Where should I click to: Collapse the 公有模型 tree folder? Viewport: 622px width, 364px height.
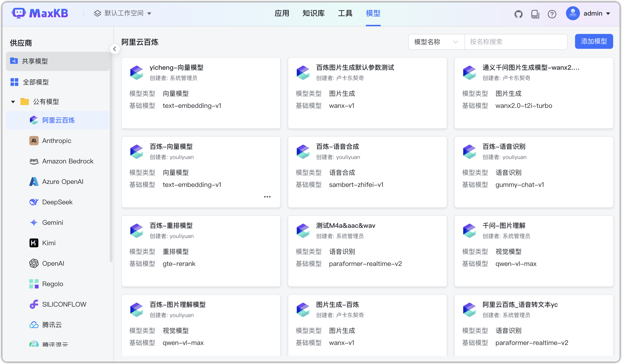pyautogui.click(x=13, y=102)
